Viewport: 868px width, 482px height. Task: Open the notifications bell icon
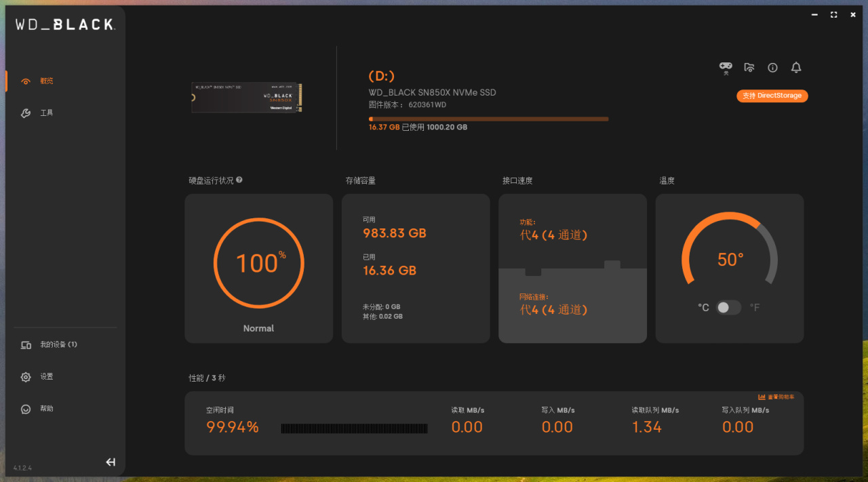coord(796,67)
